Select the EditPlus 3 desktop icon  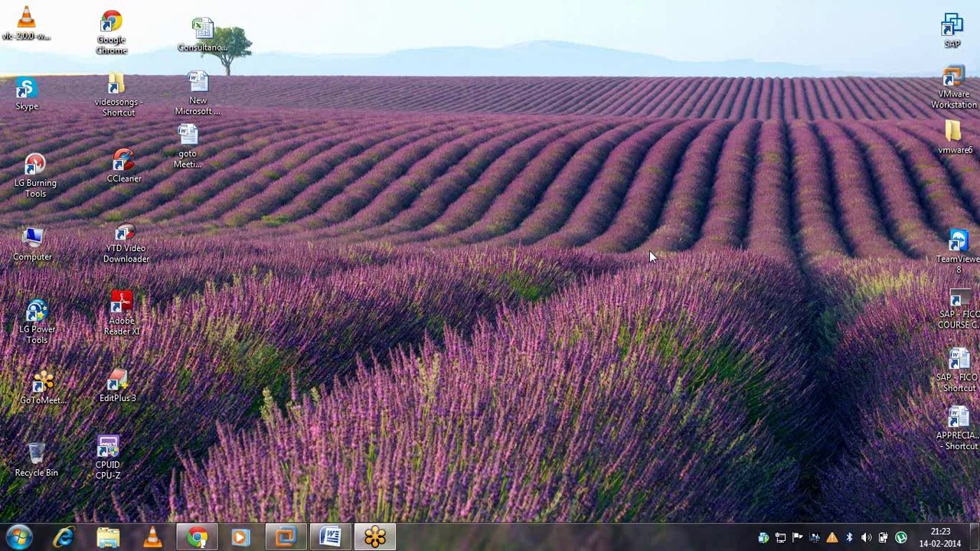click(117, 386)
